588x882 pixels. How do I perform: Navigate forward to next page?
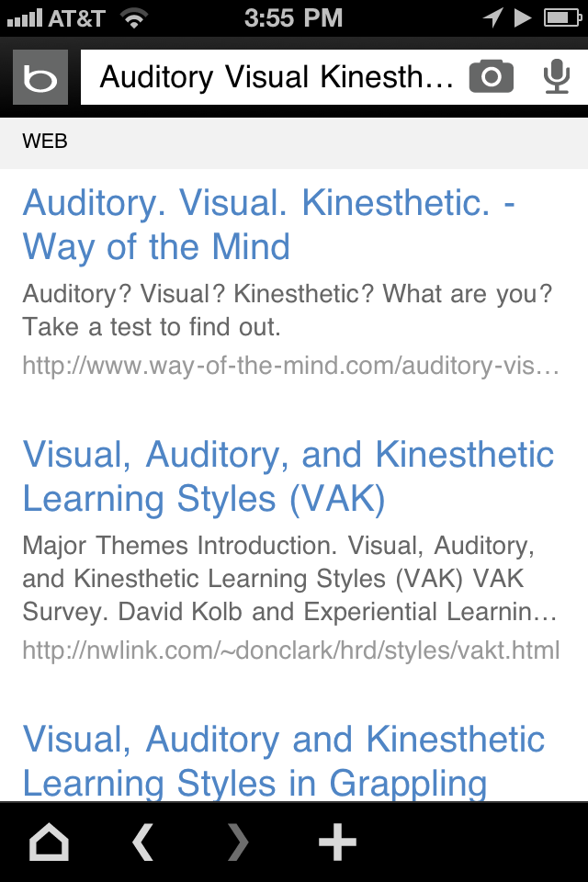239,842
